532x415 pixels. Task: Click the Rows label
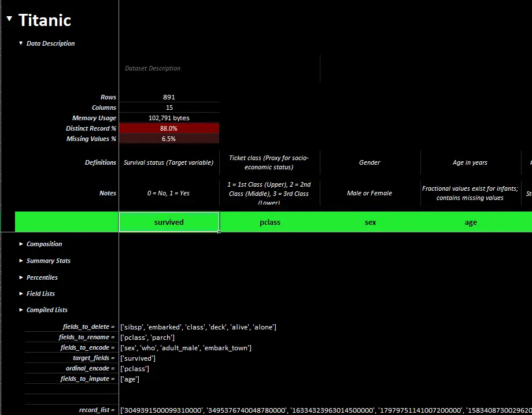[108, 97]
